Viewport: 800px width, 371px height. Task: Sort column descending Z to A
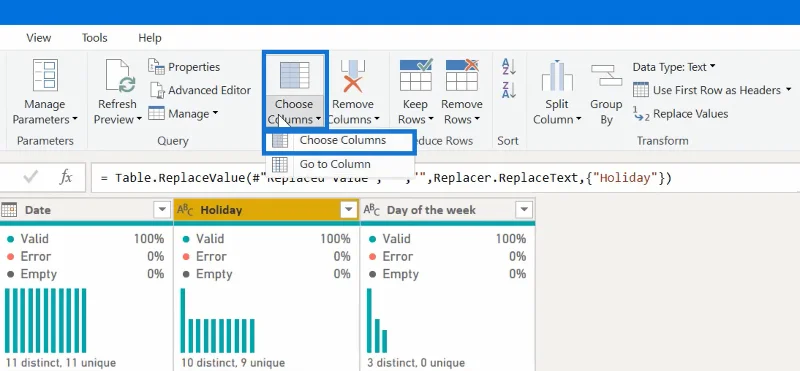(509, 90)
